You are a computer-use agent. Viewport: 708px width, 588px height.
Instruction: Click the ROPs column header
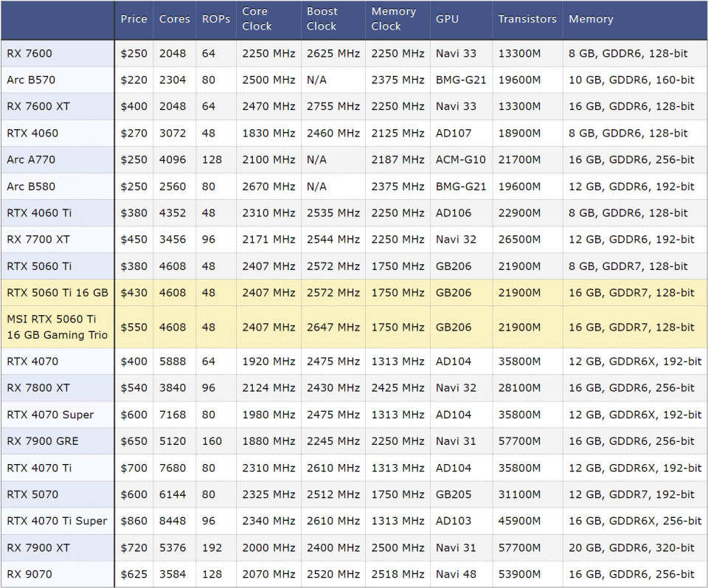tap(216, 19)
